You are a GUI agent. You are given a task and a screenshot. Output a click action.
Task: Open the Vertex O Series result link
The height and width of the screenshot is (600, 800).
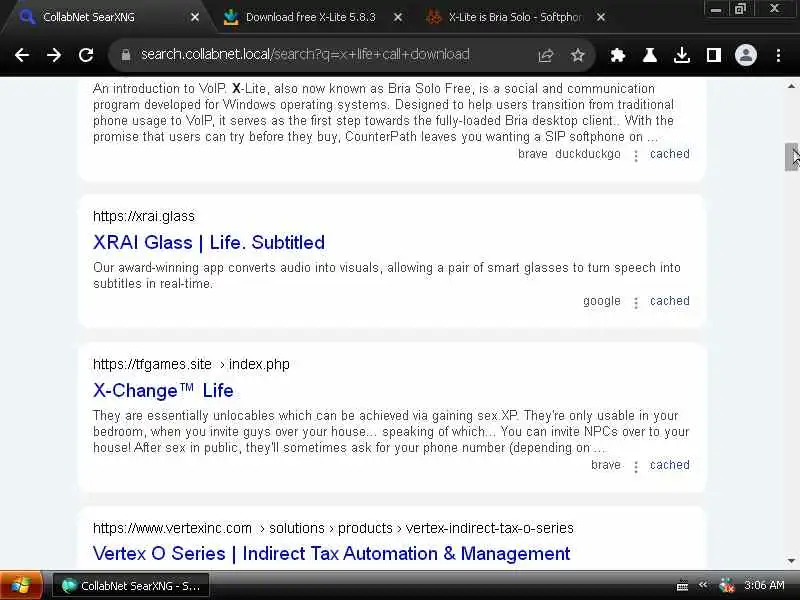tap(332, 554)
